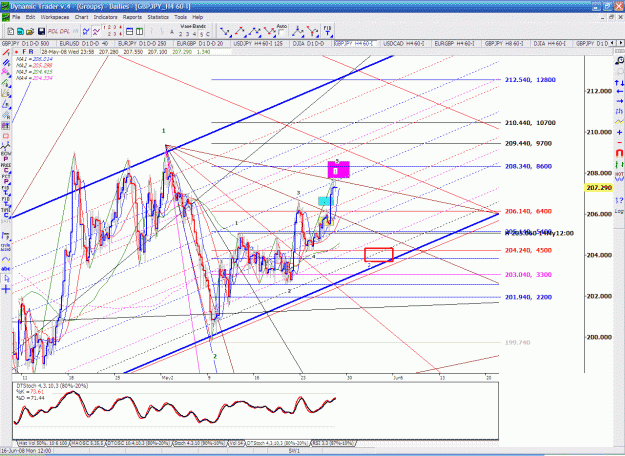The height and width of the screenshot is (456, 625).
Task: Open the Chart menu
Action: click(x=81, y=17)
